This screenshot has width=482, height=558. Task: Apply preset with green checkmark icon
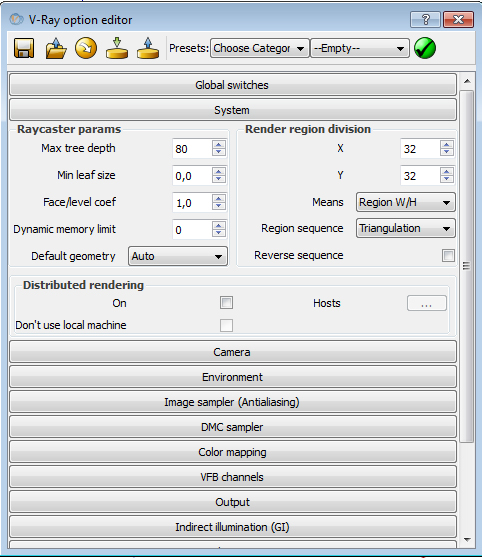tap(425, 48)
